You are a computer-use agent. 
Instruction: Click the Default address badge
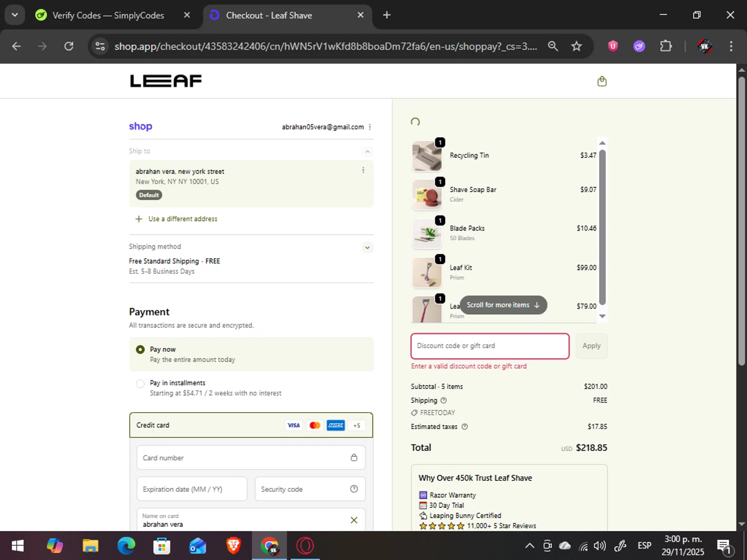[x=149, y=195]
